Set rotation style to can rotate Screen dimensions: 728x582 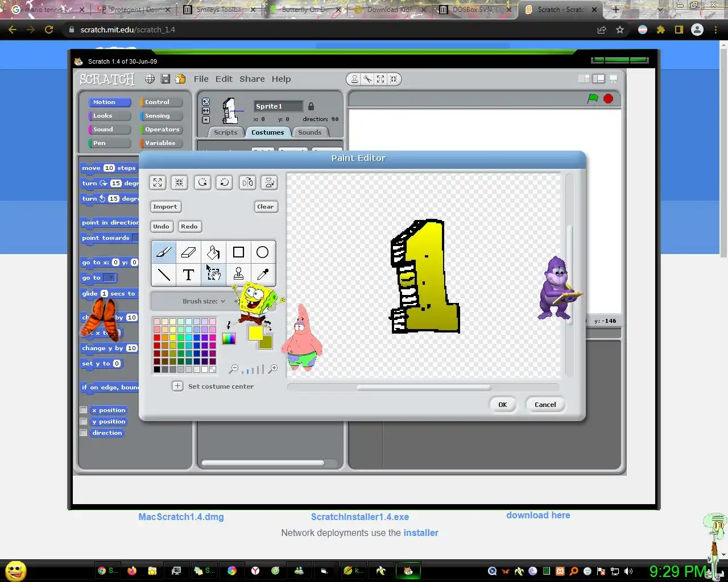[x=206, y=102]
